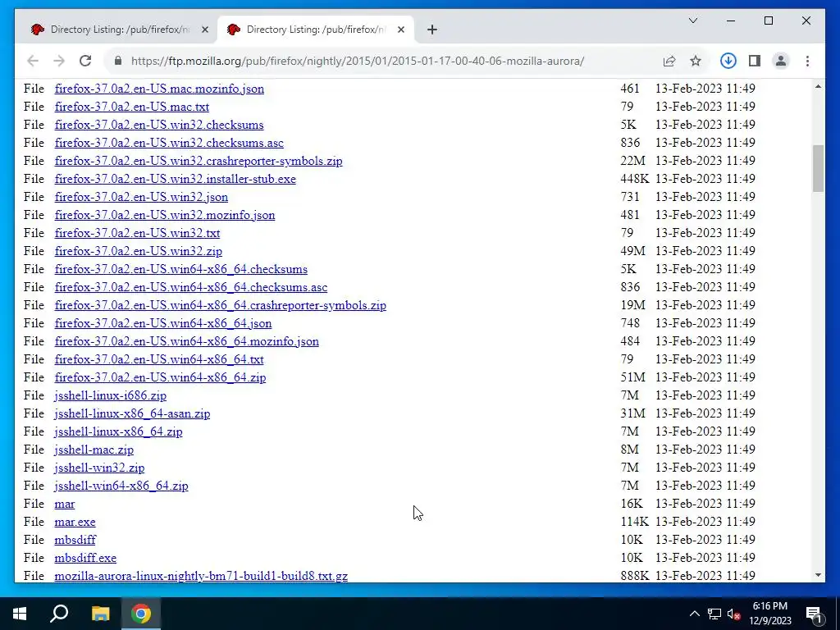The image size is (840, 630).
Task: Open firefox-37.0a2.en-US.mac.txt link
Action: [x=132, y=107]
